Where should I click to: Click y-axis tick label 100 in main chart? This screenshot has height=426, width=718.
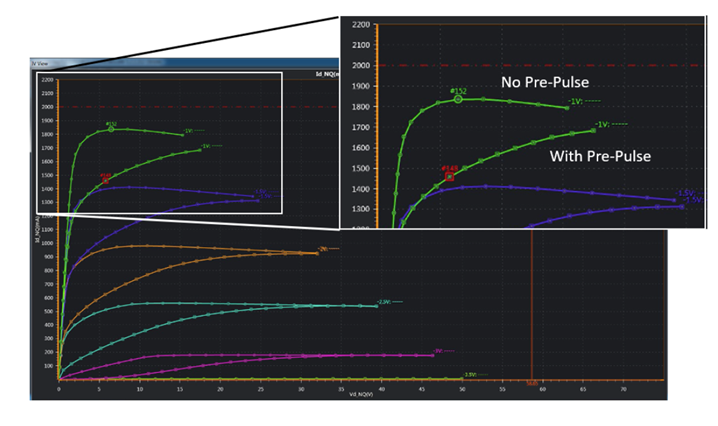point(49,366)
